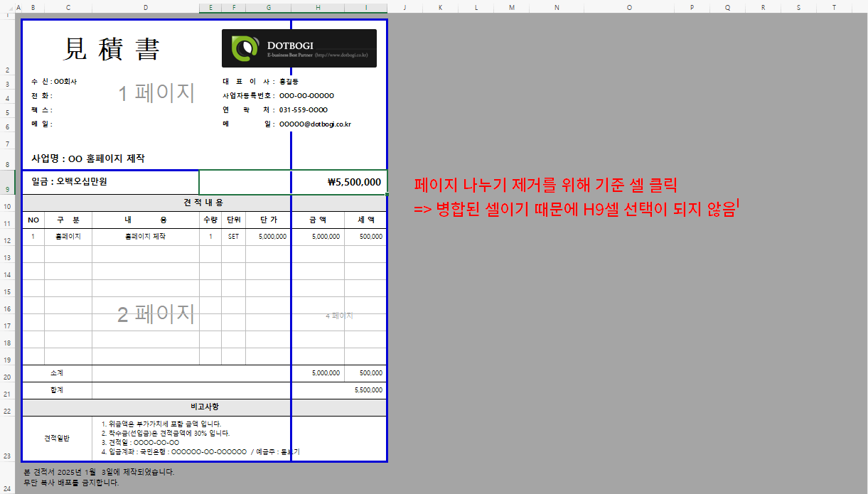The height and width of the screenshot is (494, 868).
Task: Select 500,000 in row 12 세 액 column
Action: click(x=365, y=237)
